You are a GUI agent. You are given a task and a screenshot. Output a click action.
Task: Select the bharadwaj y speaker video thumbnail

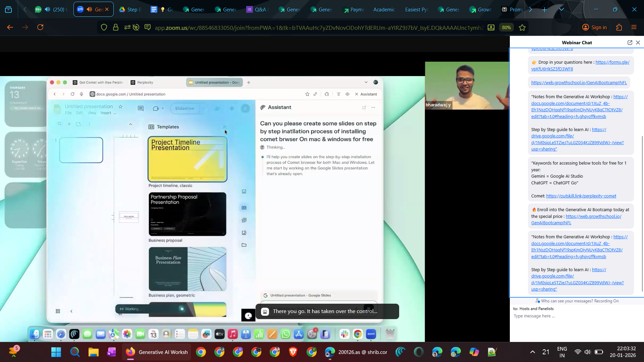pyautogui.click(x=467, y=85)
